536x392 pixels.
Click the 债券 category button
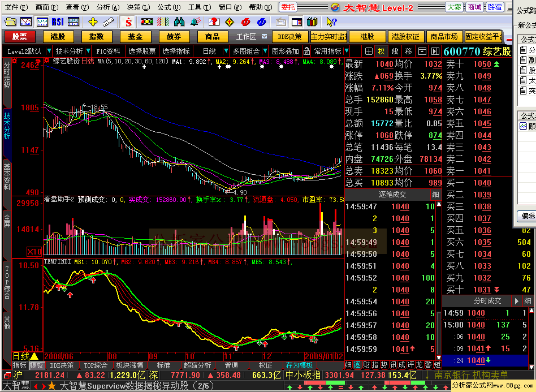pos(174,36)
